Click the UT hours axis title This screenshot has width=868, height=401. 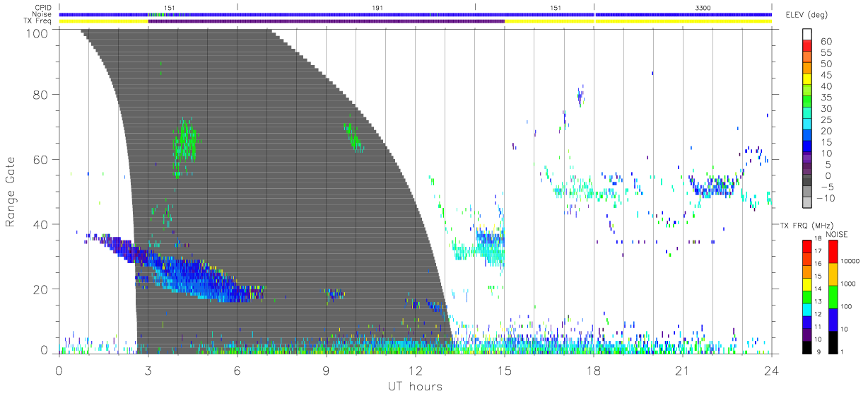414,387
